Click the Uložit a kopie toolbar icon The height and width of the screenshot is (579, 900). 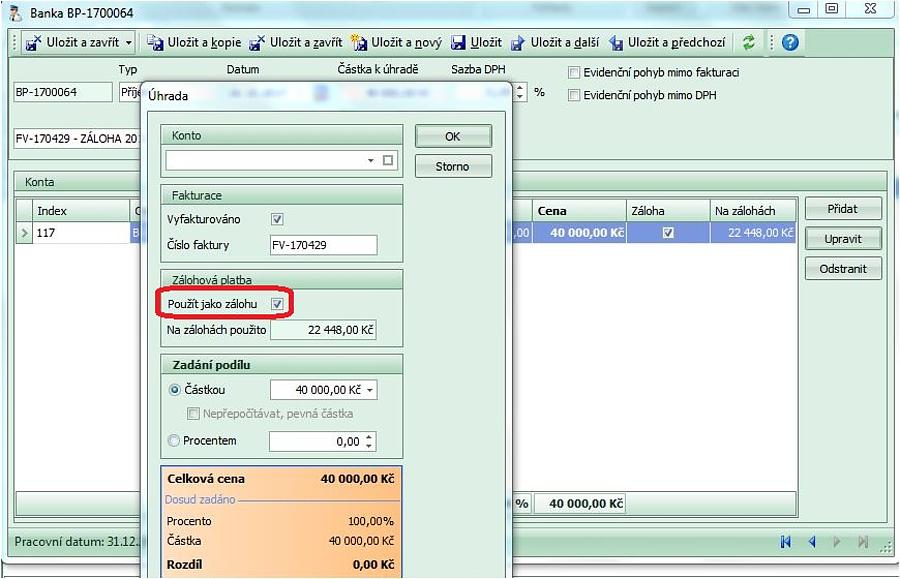155,43
